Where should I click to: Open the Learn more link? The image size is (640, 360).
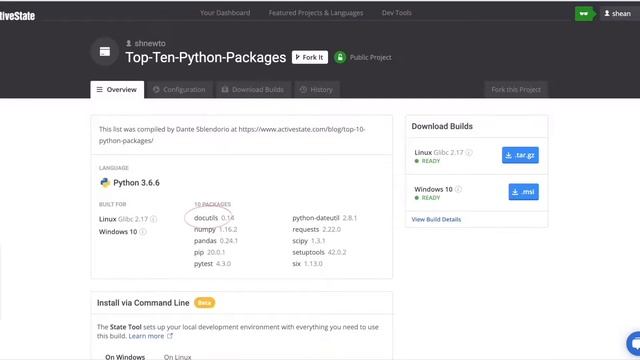(x=146, y=336)
